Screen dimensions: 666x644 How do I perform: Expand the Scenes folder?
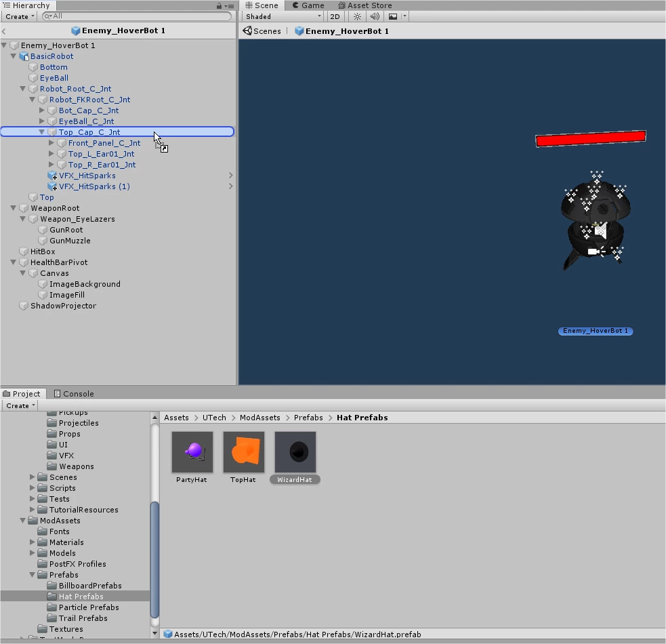click(x=33, y=477)
